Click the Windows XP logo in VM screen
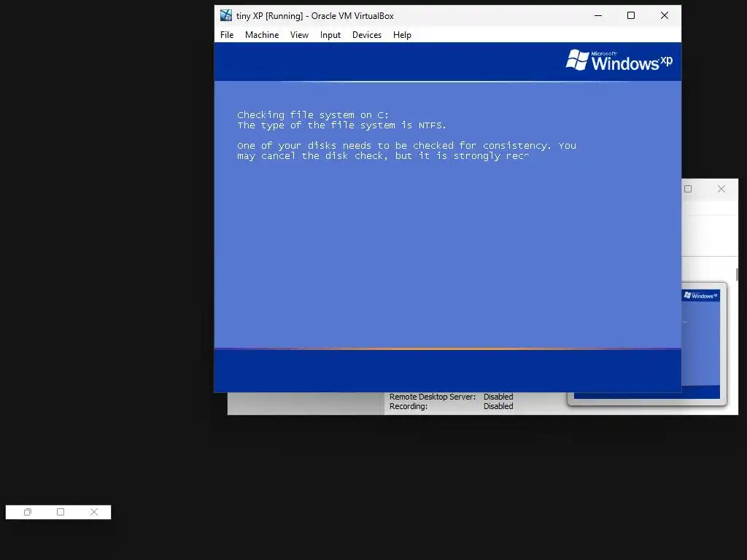 [x=619, y=61]
